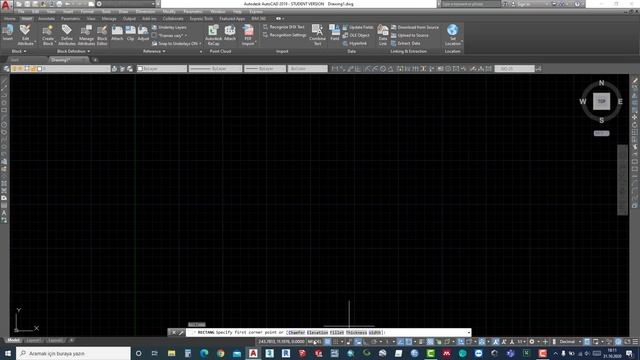Open the Dimension menu

[145, 12]
